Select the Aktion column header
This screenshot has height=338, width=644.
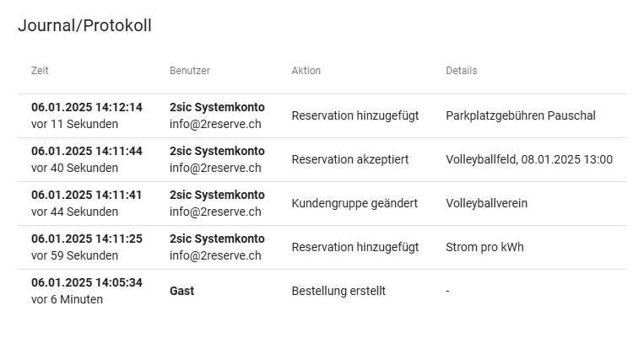click(x=306, y=71)
